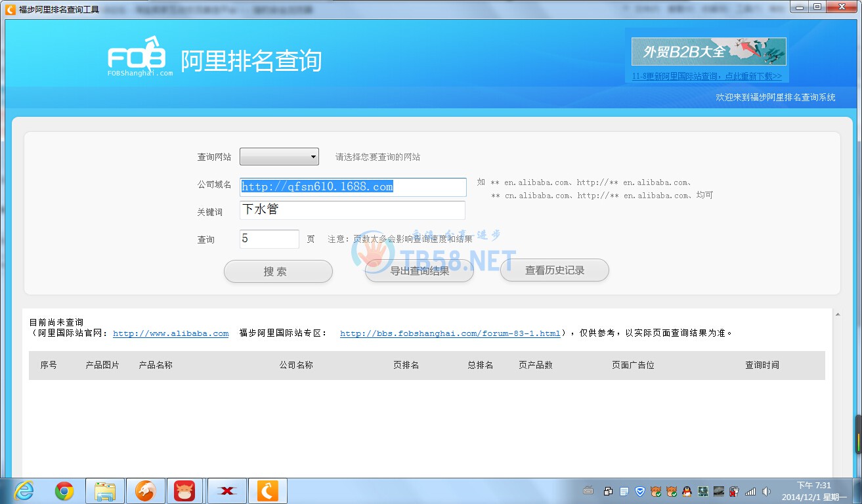Open Windows Explorer folder icon in taskbar
Viewport: 862px width, 504px height.
[105, 491]
